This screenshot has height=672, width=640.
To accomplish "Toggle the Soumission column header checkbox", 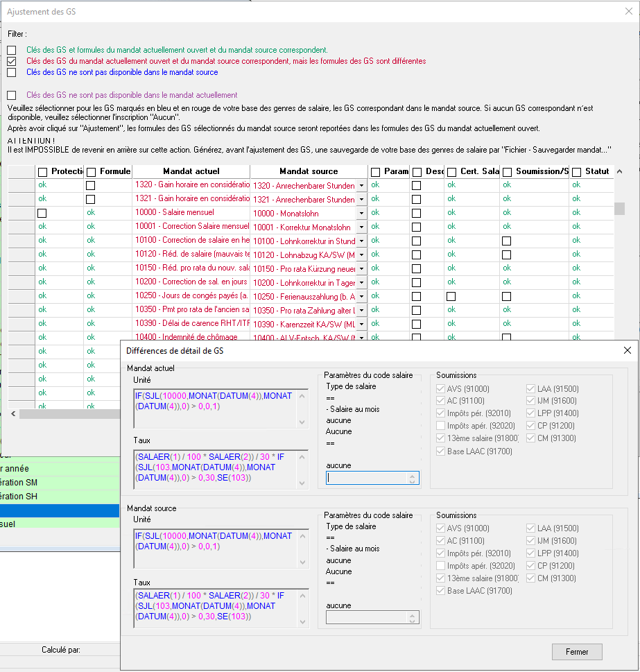I will [x=507, y=172].
